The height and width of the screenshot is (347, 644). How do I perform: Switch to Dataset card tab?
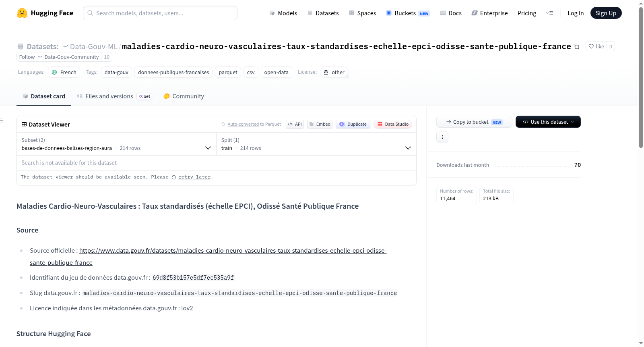click(x=44, y=96)
